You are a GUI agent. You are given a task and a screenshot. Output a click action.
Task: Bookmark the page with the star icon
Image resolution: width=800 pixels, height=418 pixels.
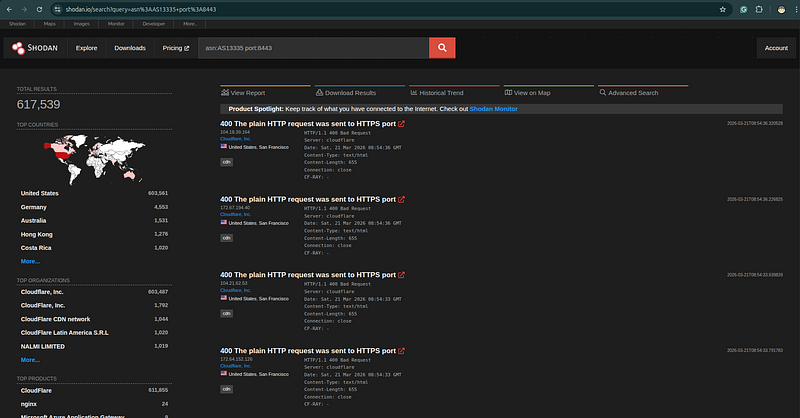tap(722, 9)
